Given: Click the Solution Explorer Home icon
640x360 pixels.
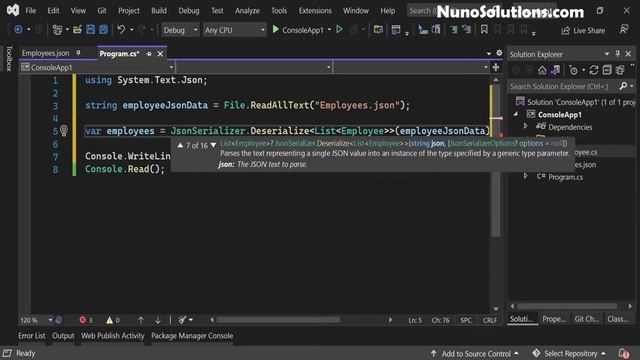Looking at the screenshot, I should tap(542, 70).
